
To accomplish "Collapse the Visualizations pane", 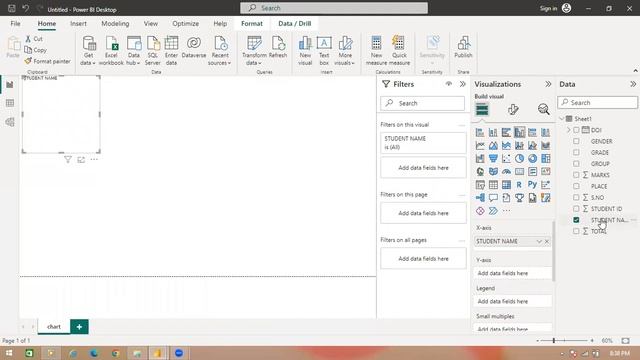I will (548, 84).
